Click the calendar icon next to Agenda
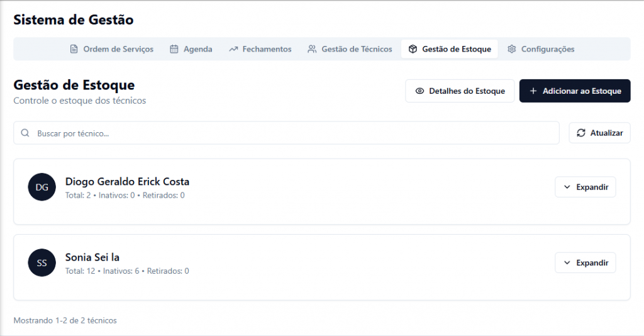The height and width of the screenshot is (336, 644). point(174,49)
